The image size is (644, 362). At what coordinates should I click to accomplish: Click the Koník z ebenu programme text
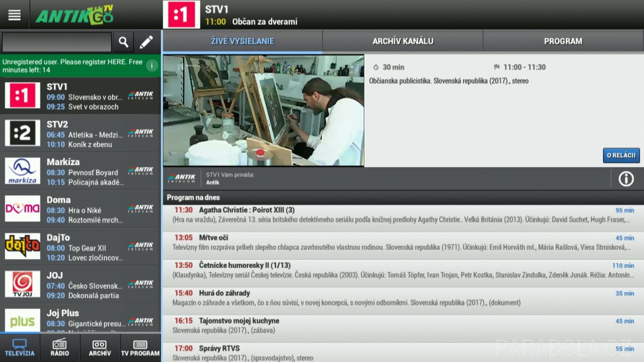pyautogui.click(x=90, y=145)
